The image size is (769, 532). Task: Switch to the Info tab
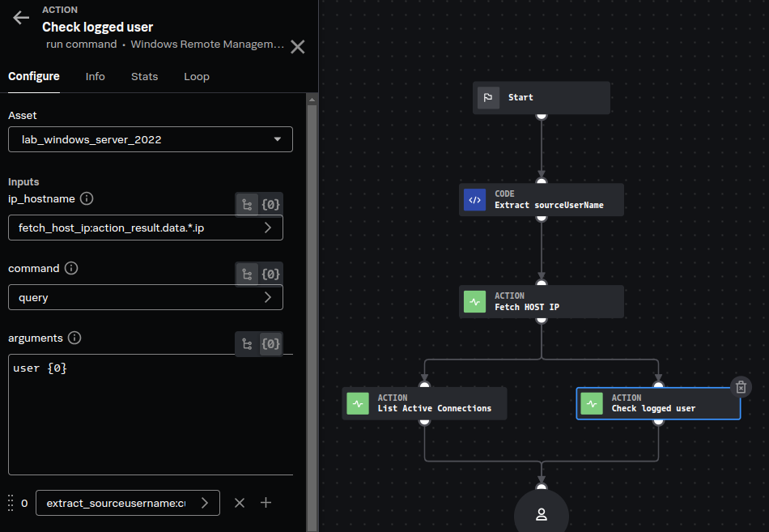click(x=96, y=76)
